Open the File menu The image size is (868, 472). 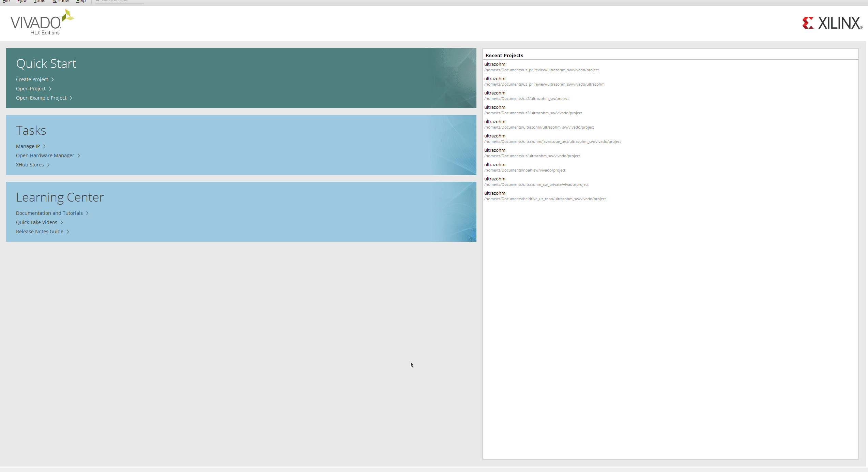coord(6,1)
